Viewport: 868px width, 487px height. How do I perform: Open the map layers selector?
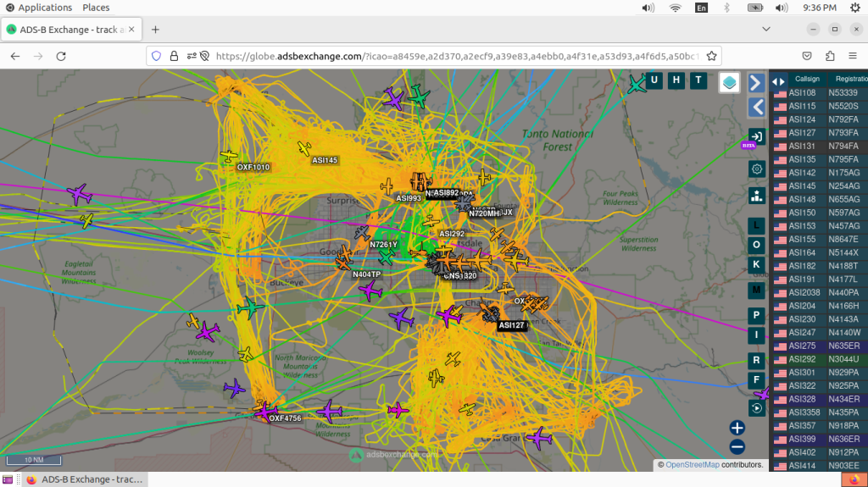[x=729, y=82]
